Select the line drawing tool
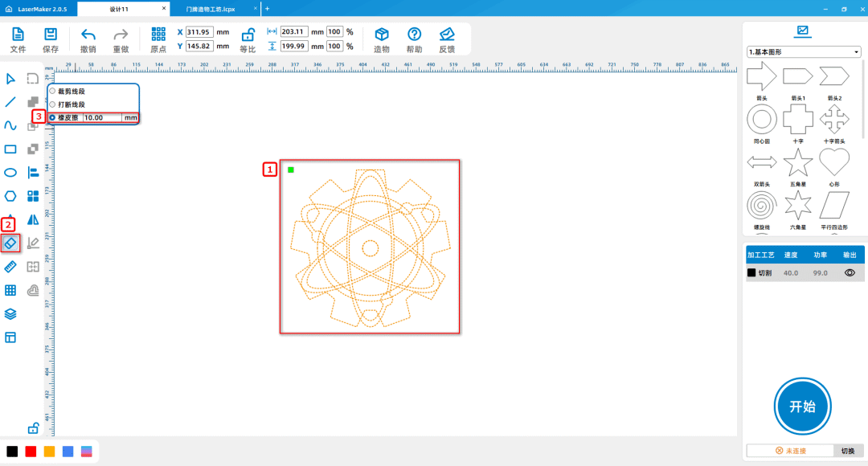The image size is (868, 466). click(x=10, y=102)
